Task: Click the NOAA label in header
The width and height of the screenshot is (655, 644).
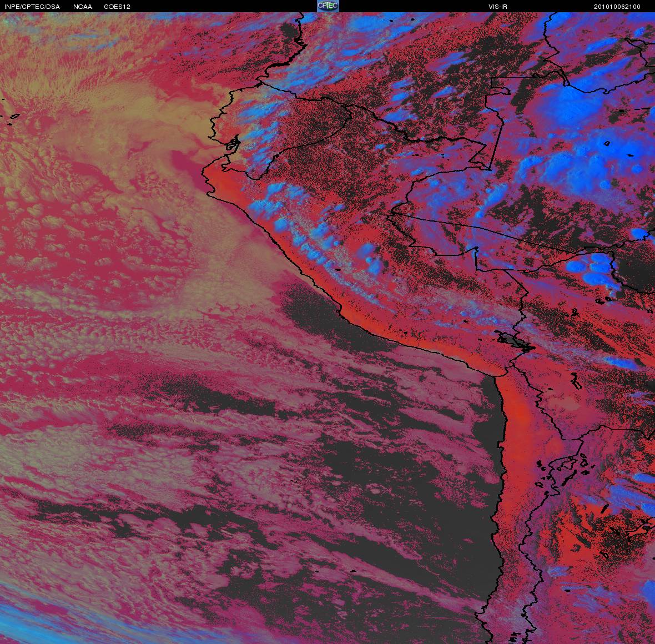Action: (x=83, y=7)
